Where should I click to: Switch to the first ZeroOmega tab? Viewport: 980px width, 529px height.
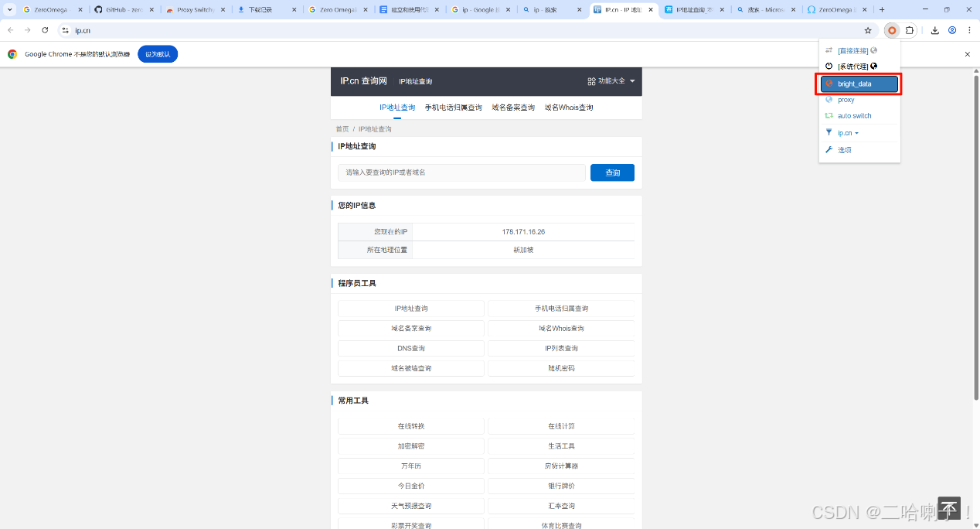[x=53, y=10]
